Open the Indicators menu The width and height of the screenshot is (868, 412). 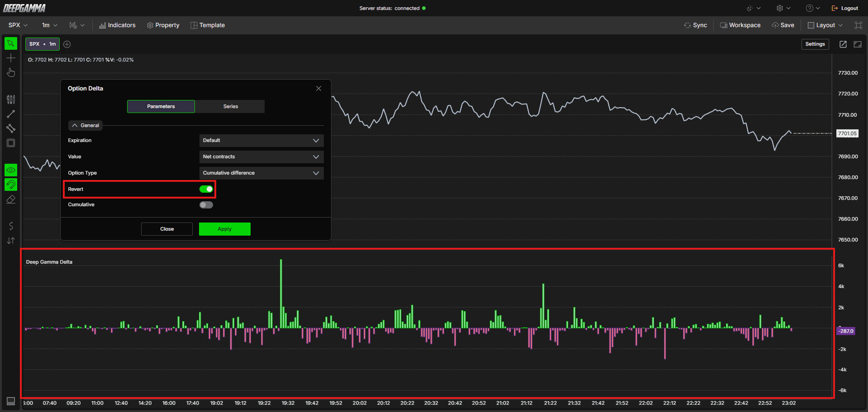point(117,25)
